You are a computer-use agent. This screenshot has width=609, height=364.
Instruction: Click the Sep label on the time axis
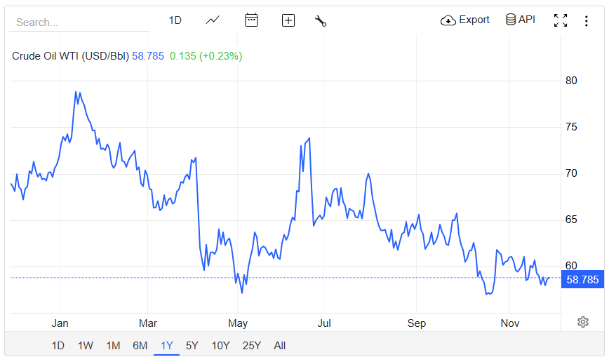click(416, 323)
